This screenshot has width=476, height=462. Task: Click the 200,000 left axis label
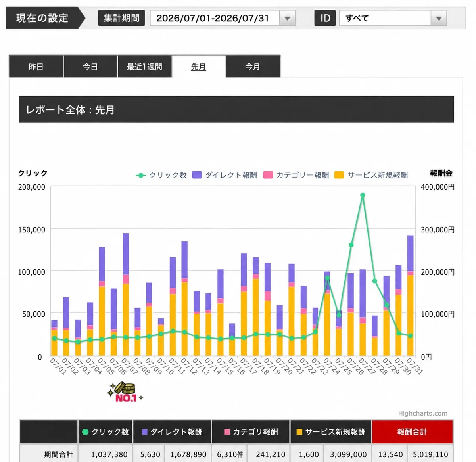[32, 187]
